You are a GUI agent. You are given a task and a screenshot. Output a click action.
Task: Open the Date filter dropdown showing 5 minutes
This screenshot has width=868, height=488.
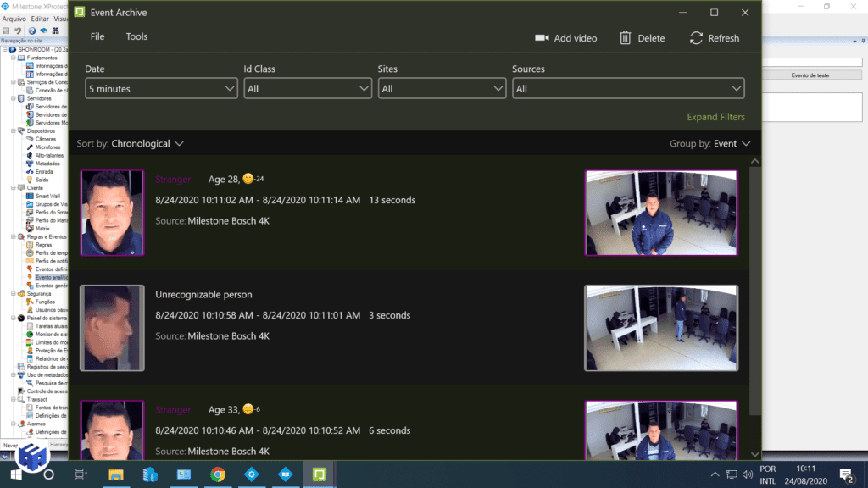coord(161,88)
